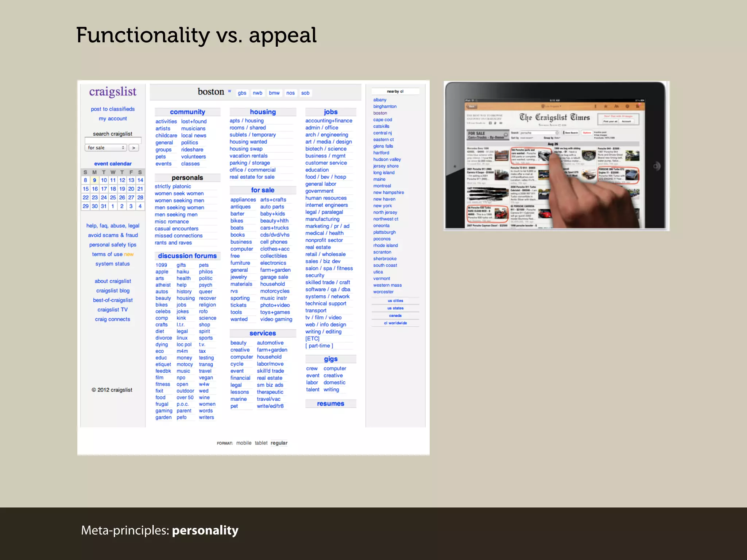The height and width of the screenshot is (560, 747).
Task: Open the 'jobs' section heading
Action: click(x=330, y=112)
